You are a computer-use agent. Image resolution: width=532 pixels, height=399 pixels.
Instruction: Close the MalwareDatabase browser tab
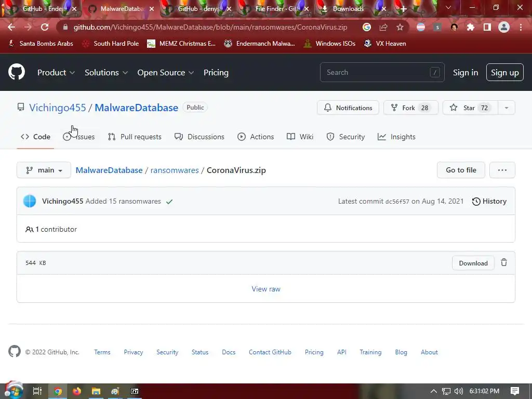point(152,9)
